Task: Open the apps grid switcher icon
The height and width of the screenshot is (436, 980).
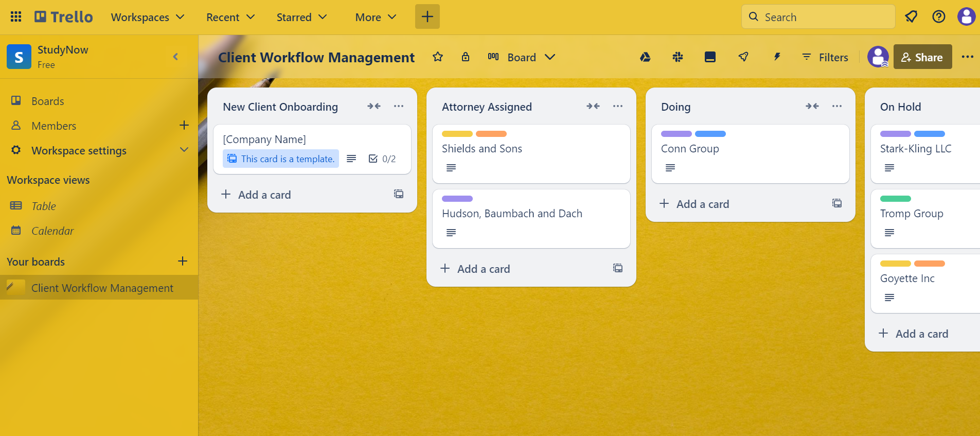Action: (x=16, y=17)
